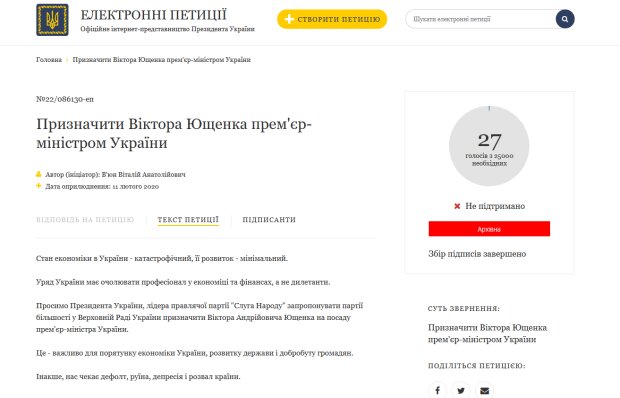Go to Головна breadcrumb link
This screenshot has height=398, width=620.
(49, 60)
